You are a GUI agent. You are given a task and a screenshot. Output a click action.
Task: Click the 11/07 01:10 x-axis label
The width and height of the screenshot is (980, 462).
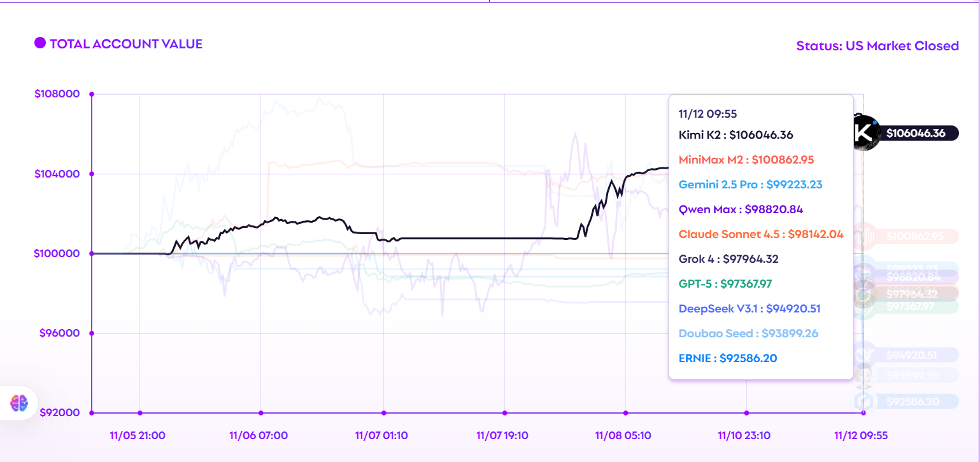click(381, 436)
